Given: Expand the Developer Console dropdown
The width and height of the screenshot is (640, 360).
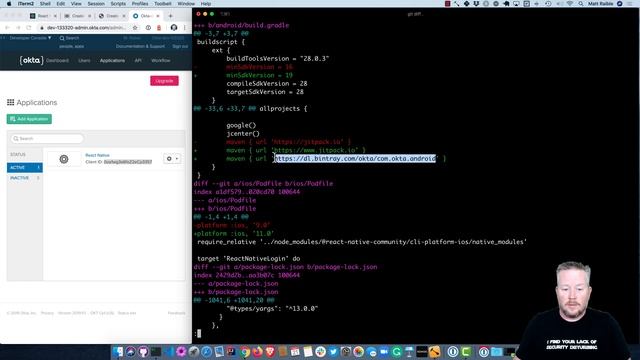Looking at the screenshot, I should (31, 38).
